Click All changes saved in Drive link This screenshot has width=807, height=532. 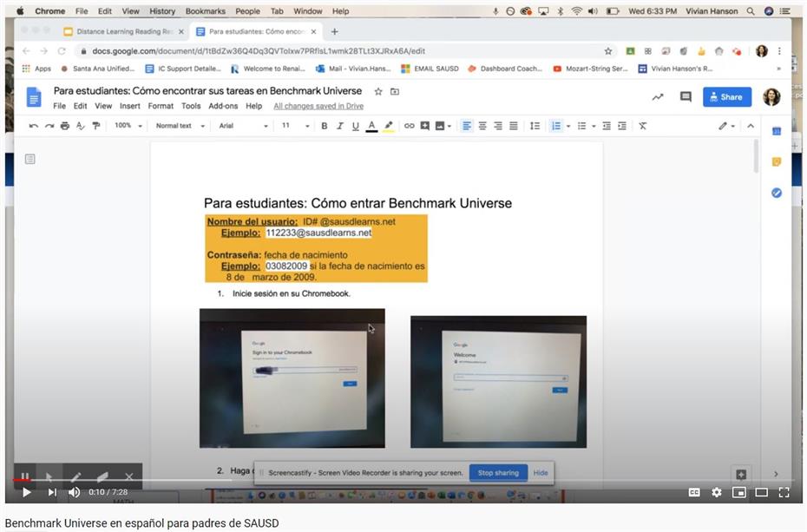(x=318, y=106)
